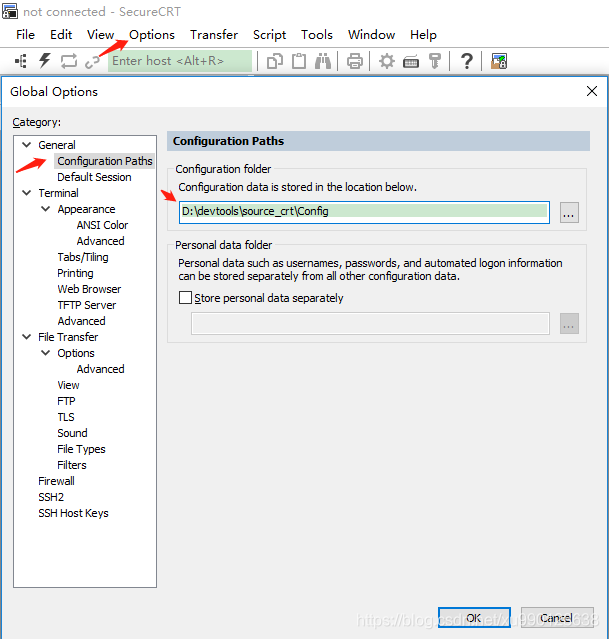Screen dimensions: 609x639
Task: Open the View menu
Action: coord(100,35)
